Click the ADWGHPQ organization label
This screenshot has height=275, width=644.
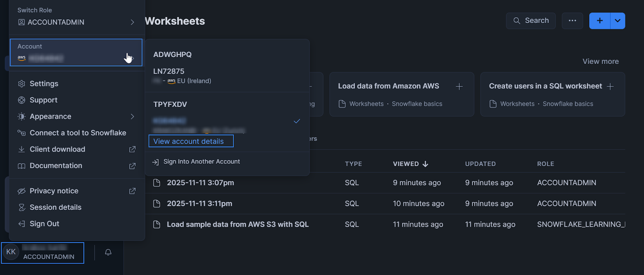pos(172,55)
